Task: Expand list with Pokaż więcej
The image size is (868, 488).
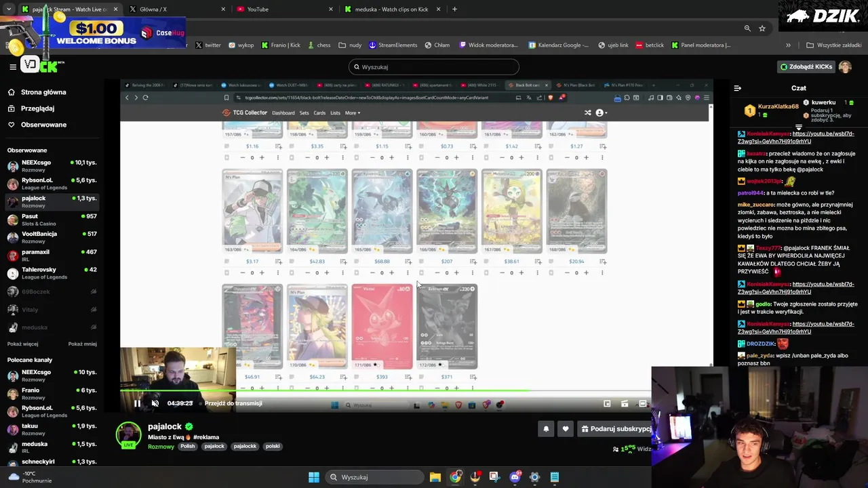Action: [22, 344]
